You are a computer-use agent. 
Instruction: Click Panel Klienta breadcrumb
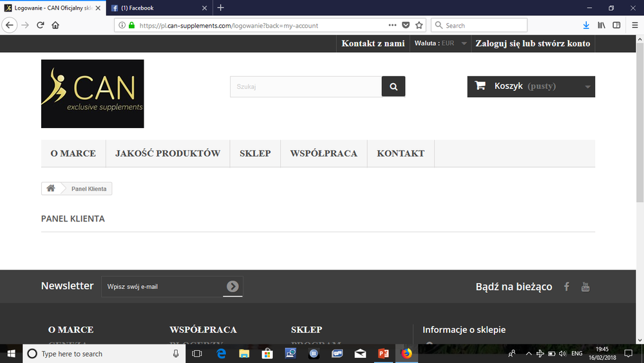click(x=89, y=189)
